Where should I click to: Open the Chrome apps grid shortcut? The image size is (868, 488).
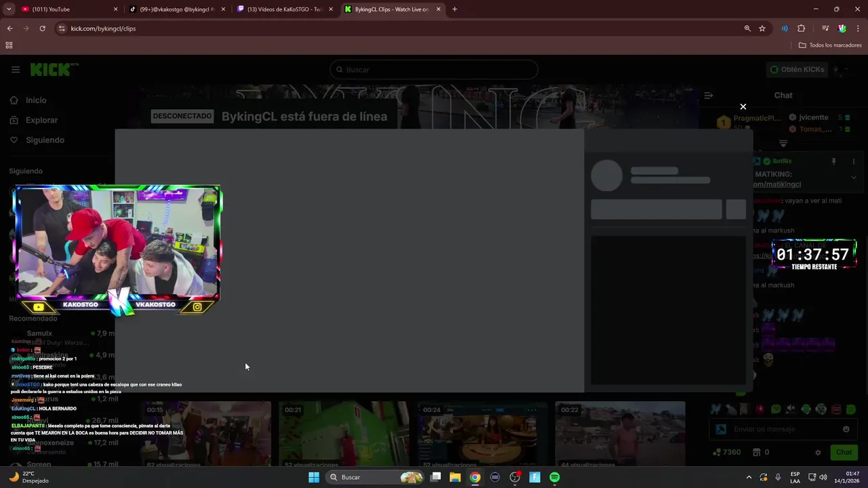[x=9, y=45]
